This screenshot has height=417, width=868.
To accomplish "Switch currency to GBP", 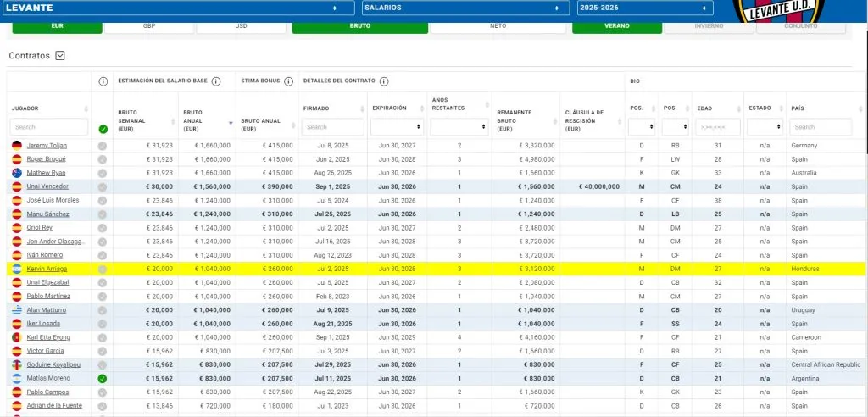I will click(x=149, y=26).
